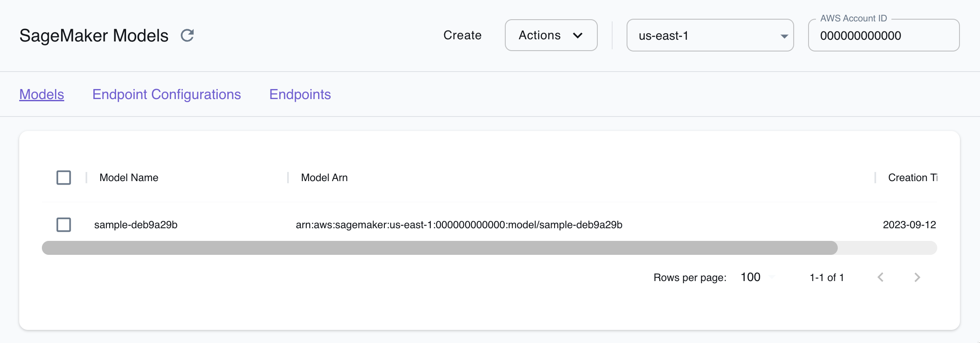This screenshot has height=343, width=980.
Task: Open the Endpoint Configurations tab
Action: click(167, 94)
